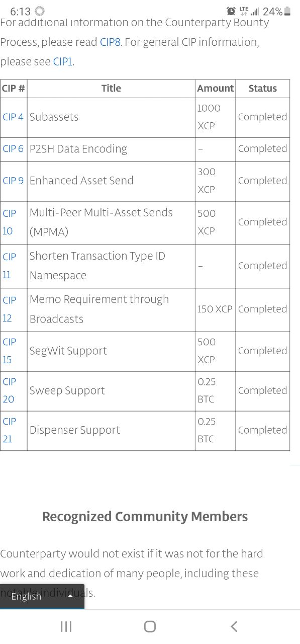Open the CIP 15 SegWit link

10,351
